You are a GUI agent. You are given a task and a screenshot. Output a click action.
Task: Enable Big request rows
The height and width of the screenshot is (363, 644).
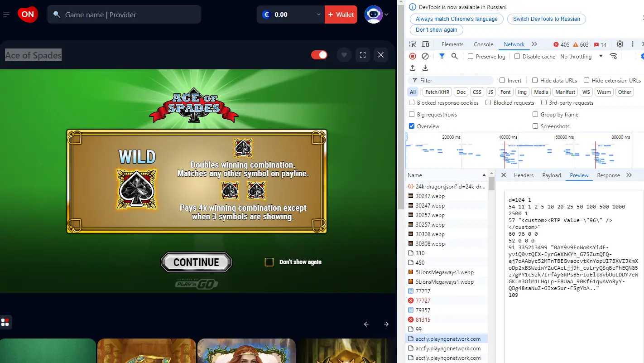(x=412, y=115)
